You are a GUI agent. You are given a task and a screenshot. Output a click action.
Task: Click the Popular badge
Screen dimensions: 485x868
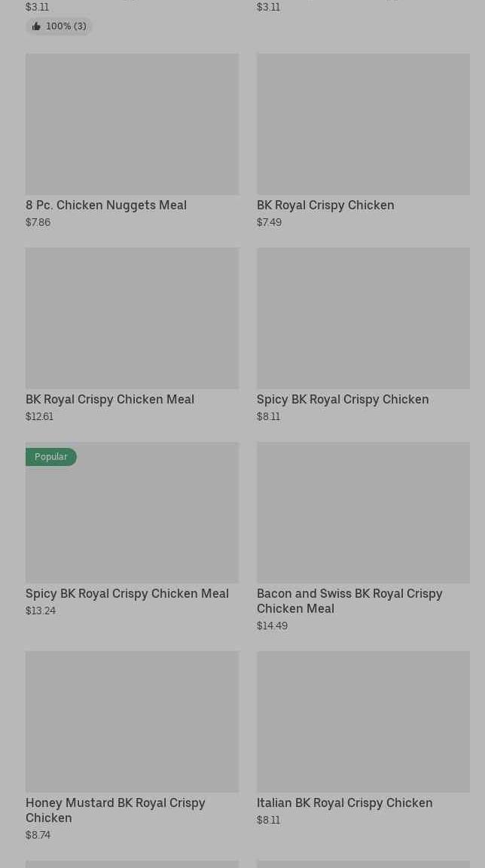point(51,457)
